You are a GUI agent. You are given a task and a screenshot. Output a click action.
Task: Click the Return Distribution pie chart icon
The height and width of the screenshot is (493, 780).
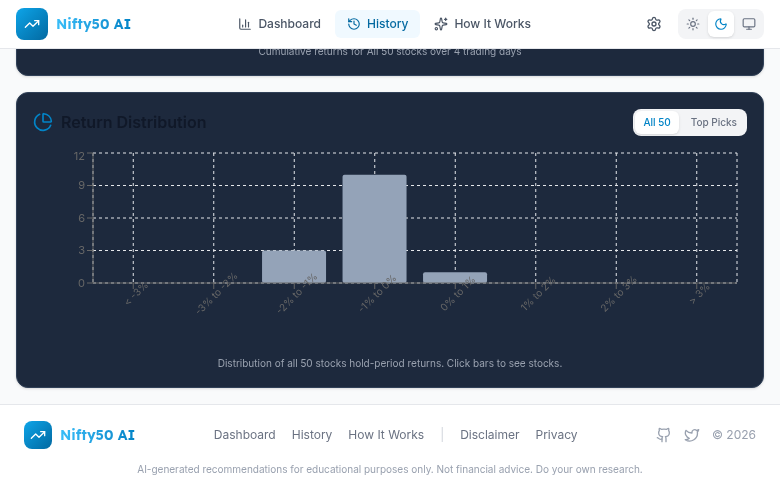(x=43, y=122)
